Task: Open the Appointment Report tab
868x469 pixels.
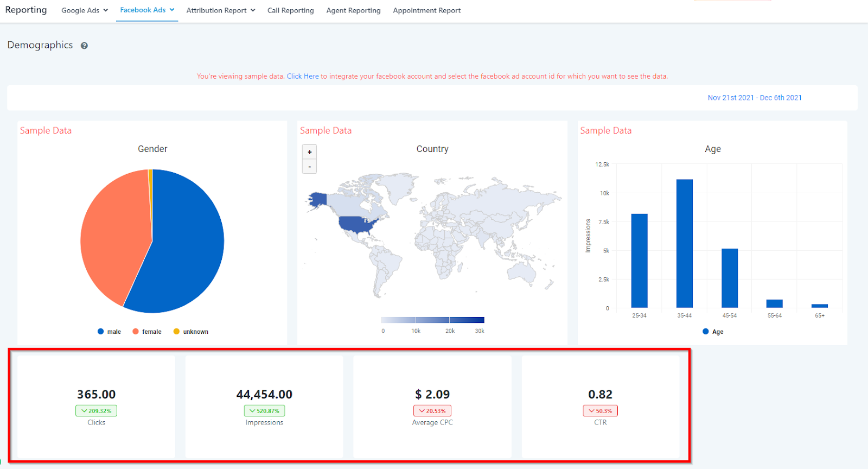Action: (427, 10)
